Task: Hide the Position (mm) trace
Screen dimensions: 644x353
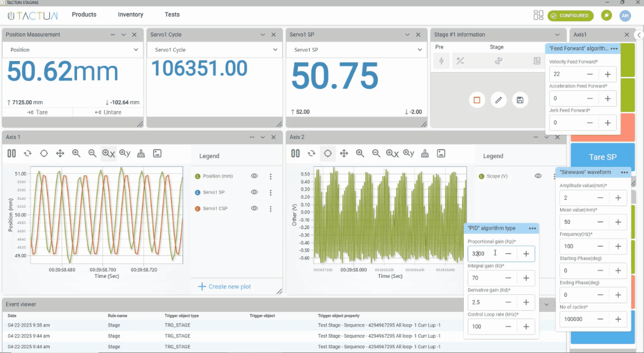Action: 254,176
